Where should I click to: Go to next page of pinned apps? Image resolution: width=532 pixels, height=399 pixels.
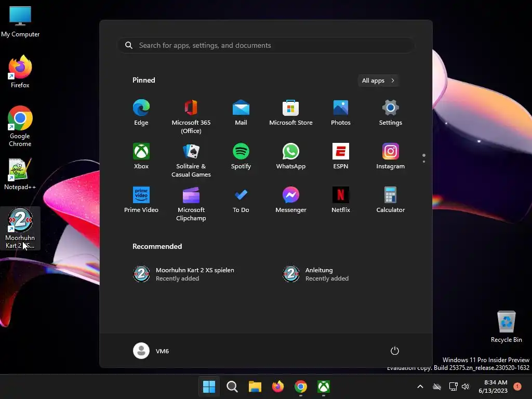[424, 162]
